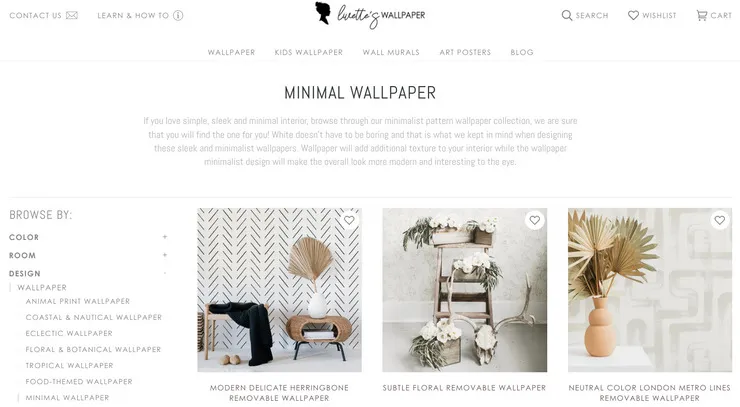Click the search magnifier icon
This screenshot has height=407, width=740.
click(x=567, y=16)
